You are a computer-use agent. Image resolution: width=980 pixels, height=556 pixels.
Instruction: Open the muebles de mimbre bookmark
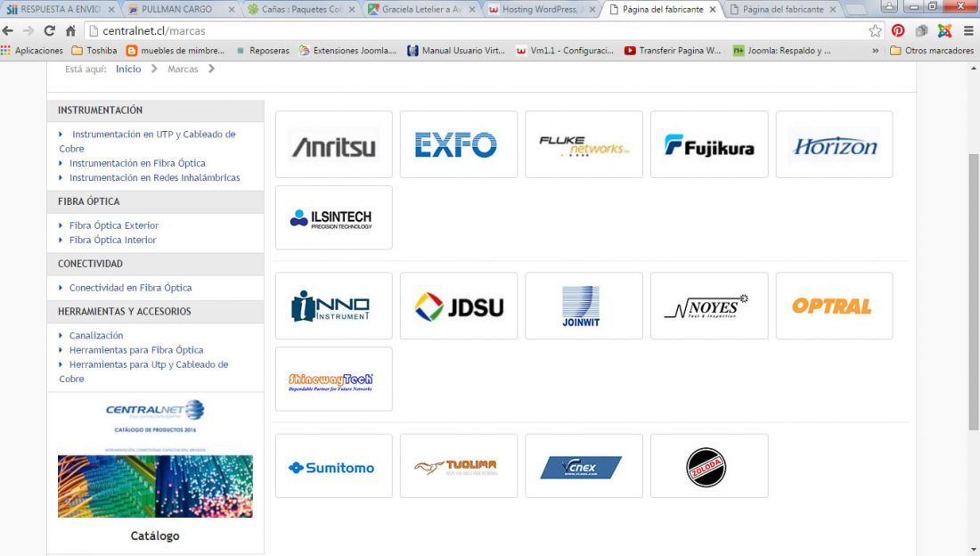(x=176, y=51)
